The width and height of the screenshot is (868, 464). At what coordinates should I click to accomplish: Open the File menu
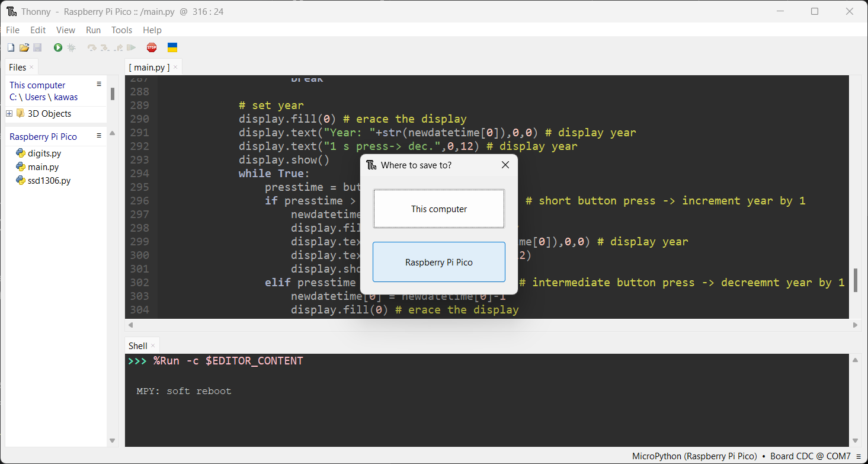[12, 30]
